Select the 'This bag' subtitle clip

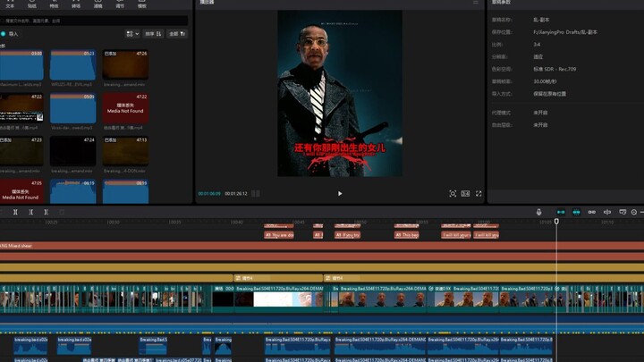[407, 235]
